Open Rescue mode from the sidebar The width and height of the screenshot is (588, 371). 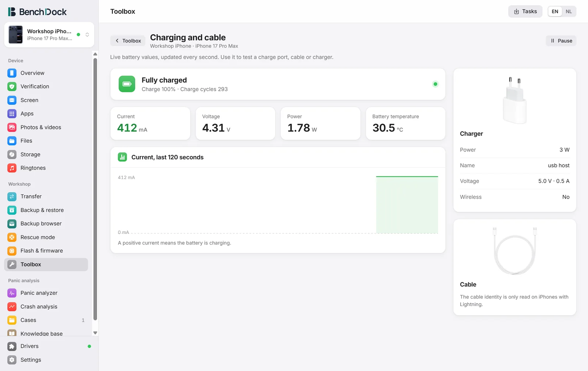[46, 237]
